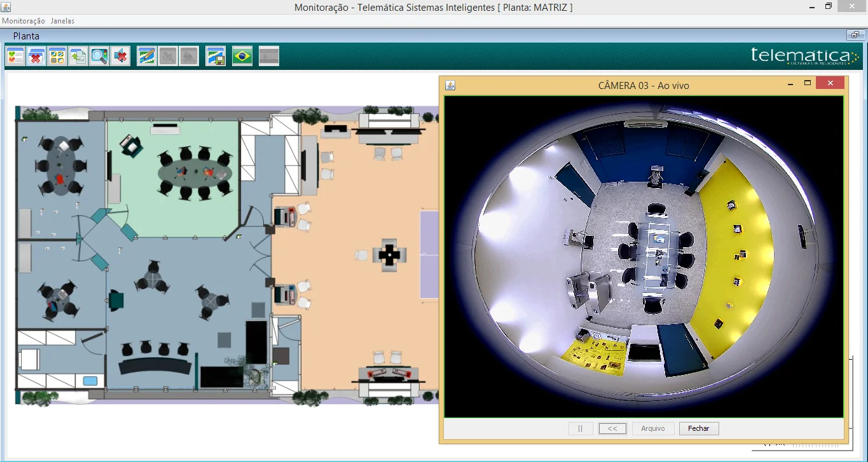Mute alarm sound with speaker icon
The height and width of the screenshot is (462, 868).
pos(120,57)
